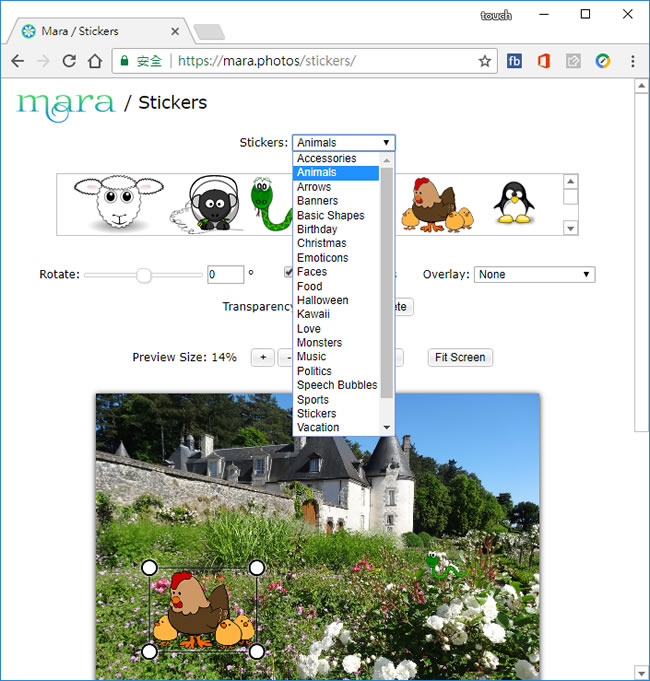Choose Halloween from the sticker list
Image resolution: width=650 pixels, height=681 pixels.
pos(337,300)
